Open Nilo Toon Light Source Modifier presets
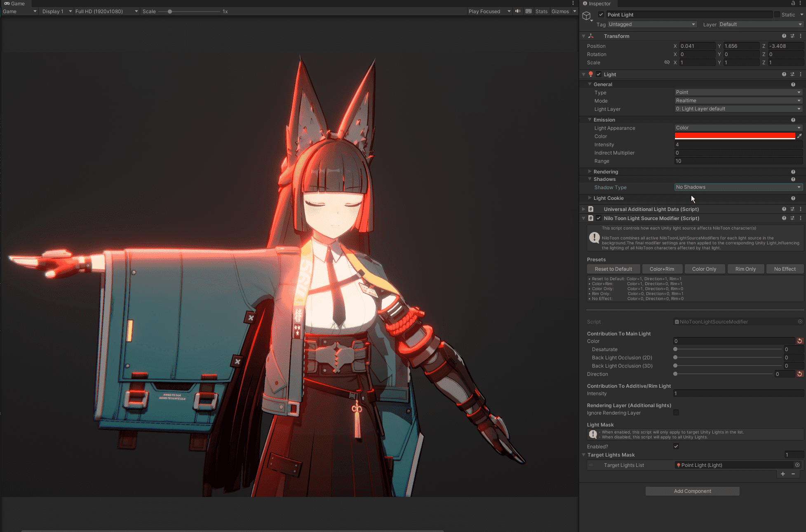This screenshot has width=806, height=532. coord(792,218)
